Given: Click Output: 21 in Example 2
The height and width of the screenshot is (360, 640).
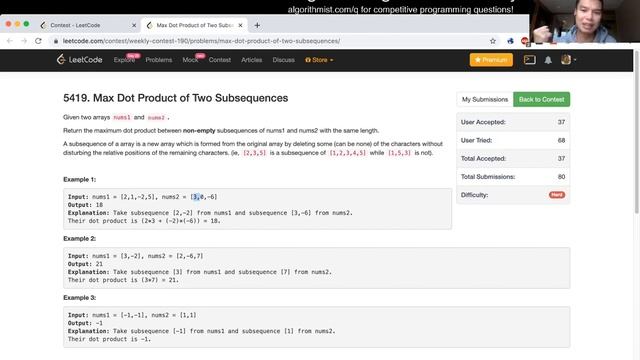Looking at the screenshot, I should [x=85, y=264].
